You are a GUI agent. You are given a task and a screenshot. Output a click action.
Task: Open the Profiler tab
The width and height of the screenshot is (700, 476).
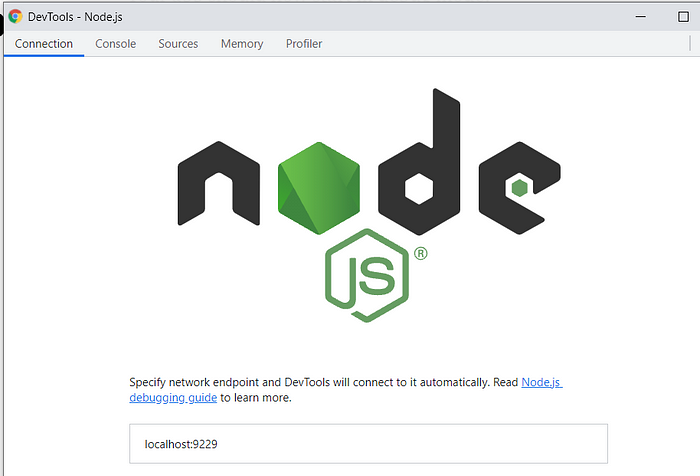coord(304,44)
